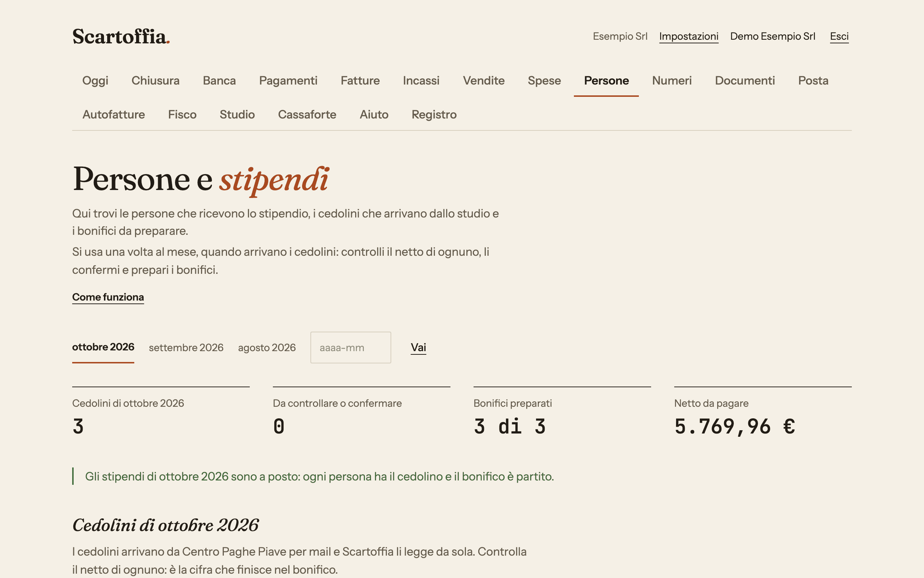Open the Fisco tab
This screenshot has height=578, width=924.
coord(182,115)
